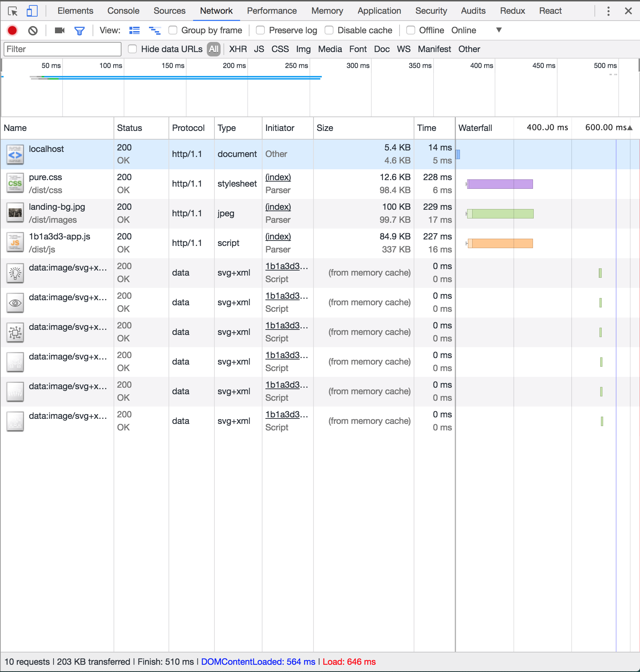The height and width of the screenshot is (672, 640).
Task: Open the network filter funnel icon
Action: tap(79, 30)
